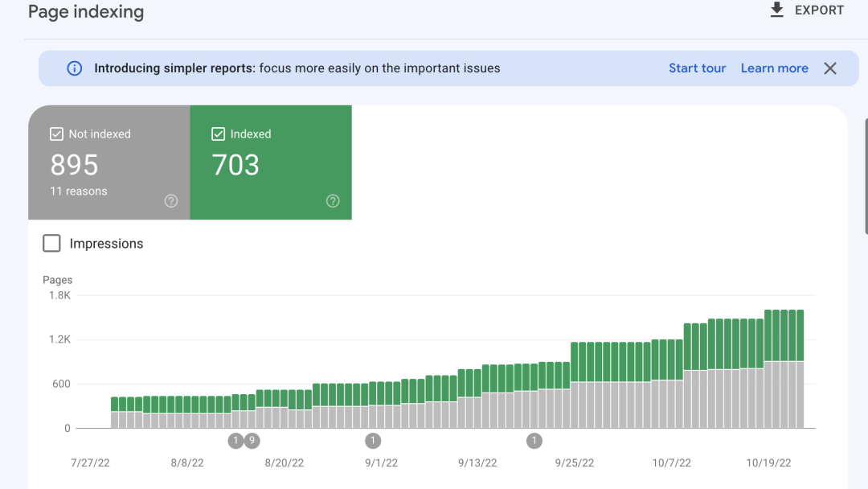868x489 pixels.
Task: Click the EXPORT button label
Action: 819,10
